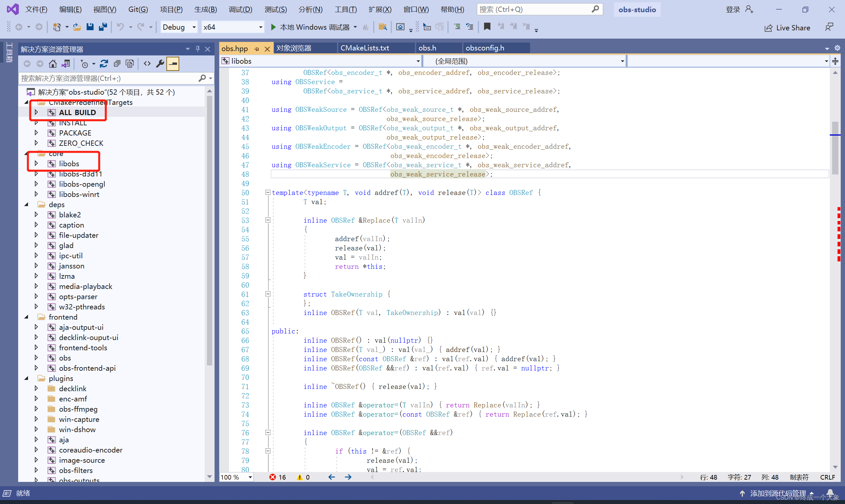This screenshot has width=845, height=504.
Task: Open the Git(G) menu
Action: pyautogui.click(x=138, y=10)
